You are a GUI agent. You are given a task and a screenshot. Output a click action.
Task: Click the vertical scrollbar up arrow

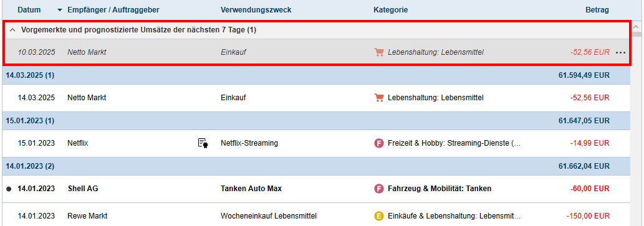pos(637,26)
